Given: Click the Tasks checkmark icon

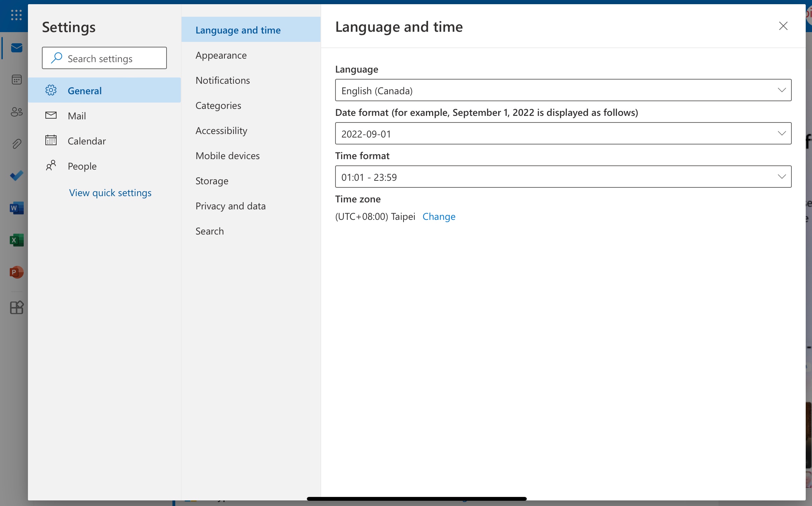Looking at the screenshot, I should coord(16,175).
